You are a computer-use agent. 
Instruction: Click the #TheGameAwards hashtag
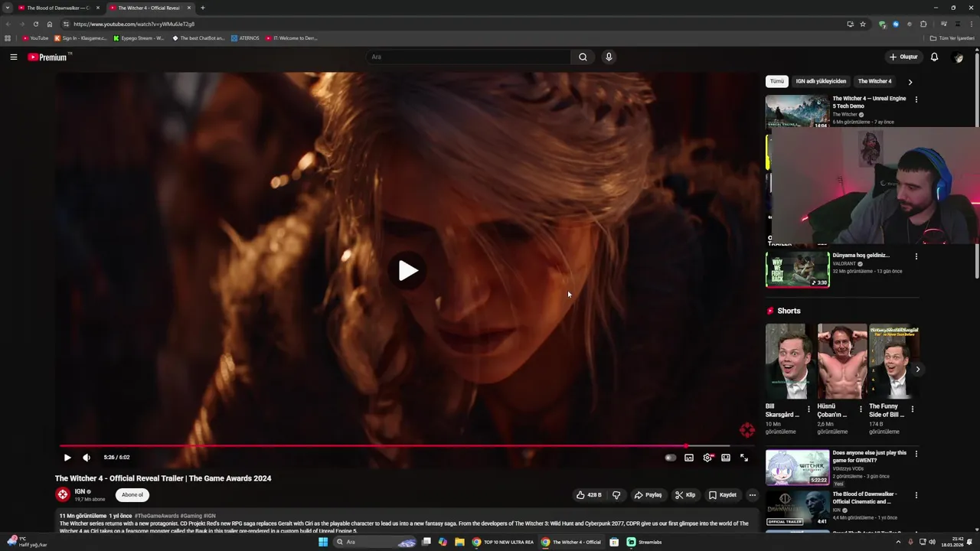pyautogui.click(x=157, y=516)
